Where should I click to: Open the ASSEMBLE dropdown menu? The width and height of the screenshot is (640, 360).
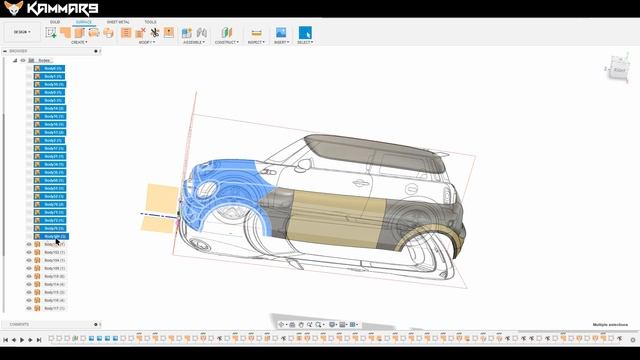pos(194,42)
